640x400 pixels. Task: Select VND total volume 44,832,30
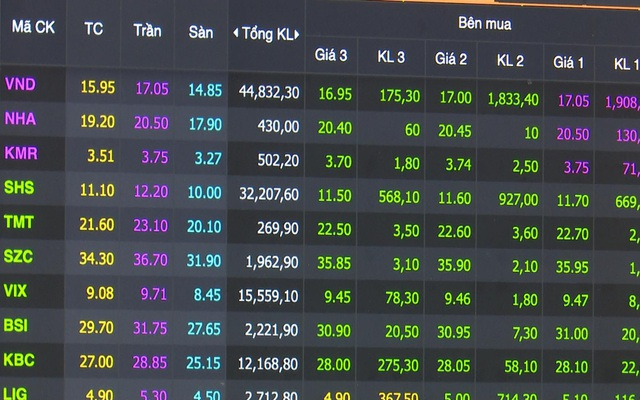[x=269, y=92]
